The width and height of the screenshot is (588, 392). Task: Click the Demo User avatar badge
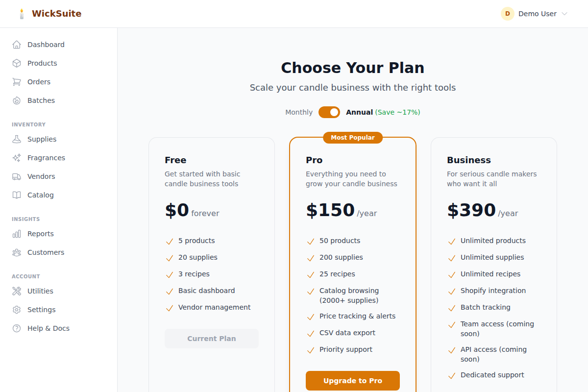[507, 14]
